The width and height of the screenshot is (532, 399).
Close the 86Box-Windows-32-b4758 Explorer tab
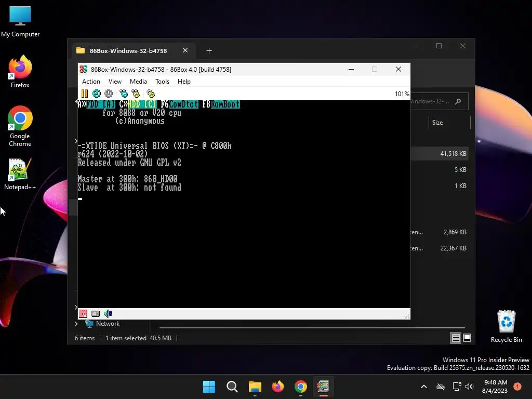[x=185, y=50]
